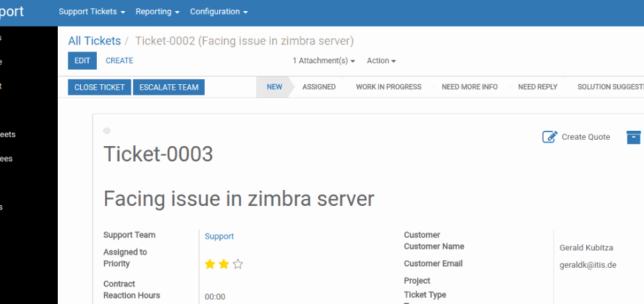Click the Ticket-0003 heading

point(158,154)
